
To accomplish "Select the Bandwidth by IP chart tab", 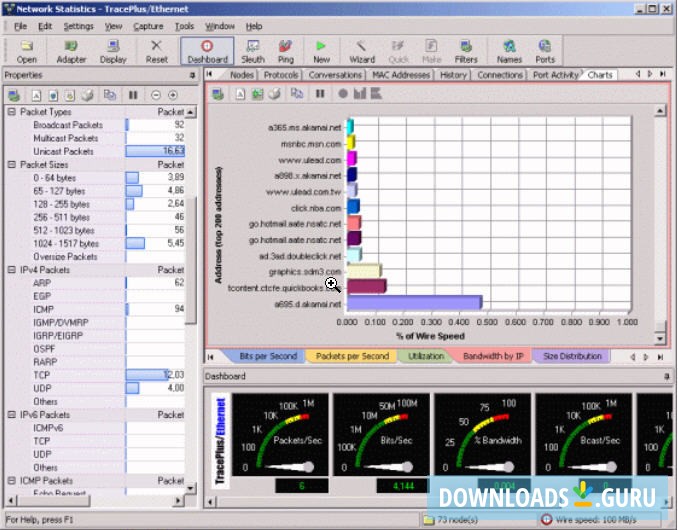I will click(x=493, y=356).
